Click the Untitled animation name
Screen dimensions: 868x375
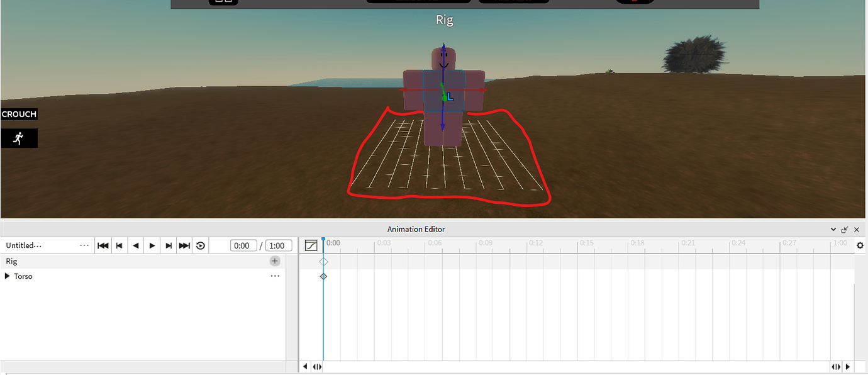[24, 245]
